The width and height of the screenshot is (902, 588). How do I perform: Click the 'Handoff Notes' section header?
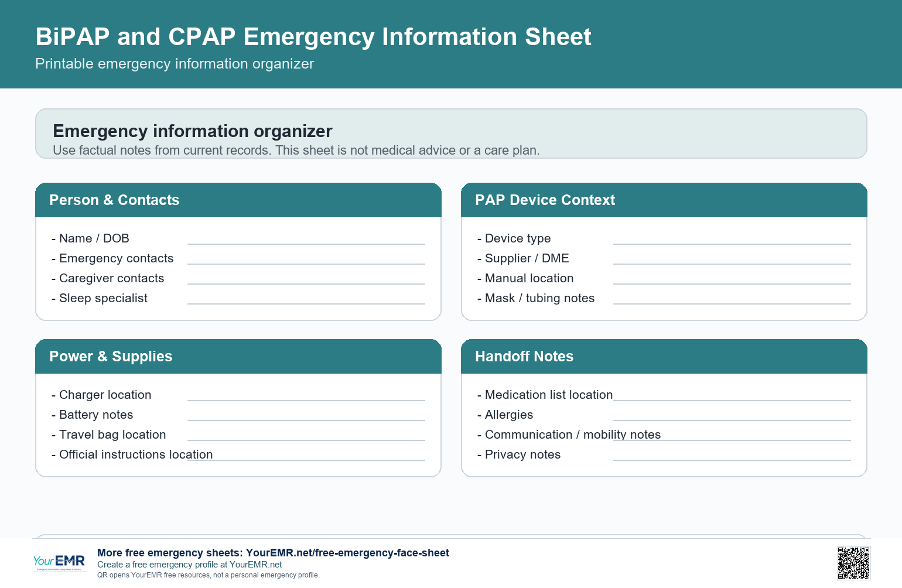(x=664, y=357)
